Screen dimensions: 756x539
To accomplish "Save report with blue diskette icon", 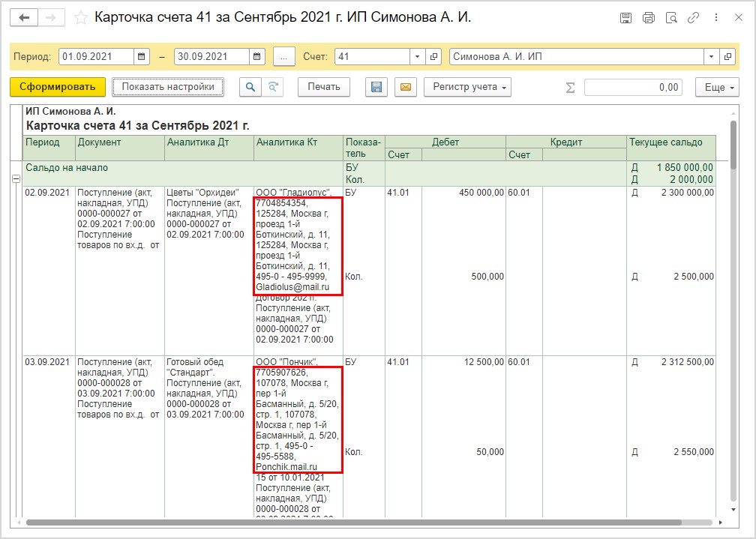I will click(376, 87).
